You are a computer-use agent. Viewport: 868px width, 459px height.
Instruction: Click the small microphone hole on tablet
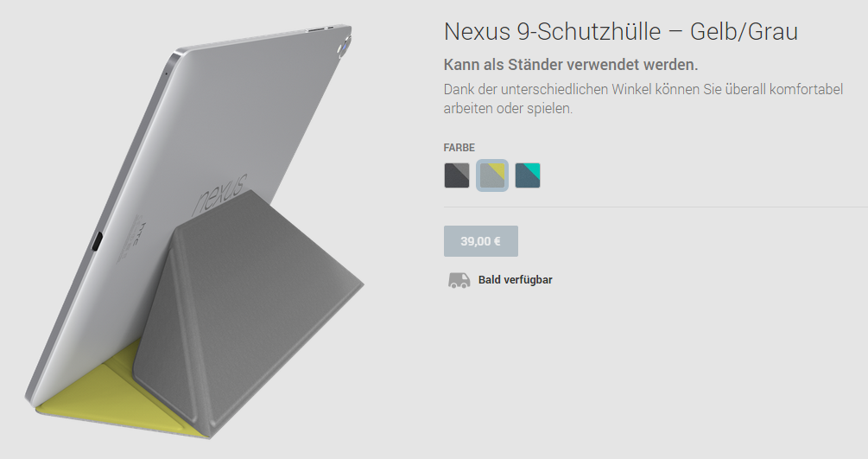[166, 73]
